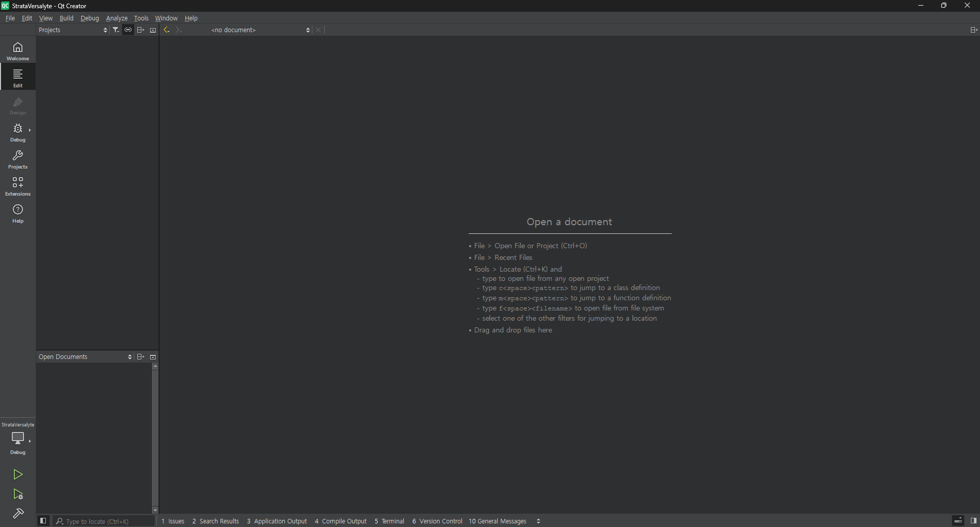Toggle right sidebar visibility

point(973,521)
